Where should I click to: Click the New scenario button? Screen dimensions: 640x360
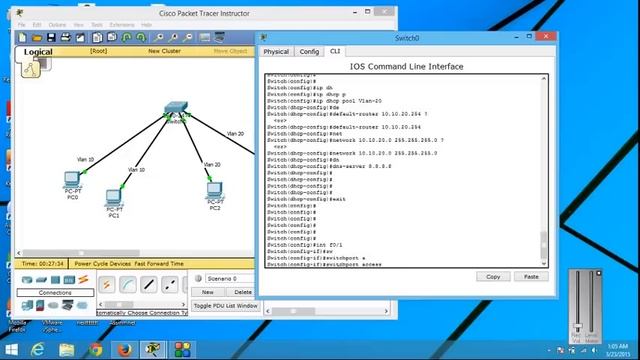coord(207,292)
